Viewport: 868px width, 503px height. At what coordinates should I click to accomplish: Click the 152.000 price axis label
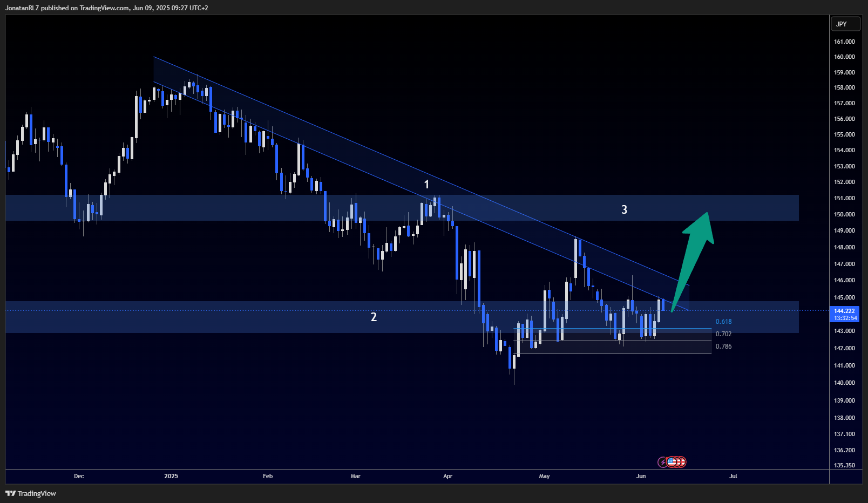pyautogui.click(x=844, y=182)
